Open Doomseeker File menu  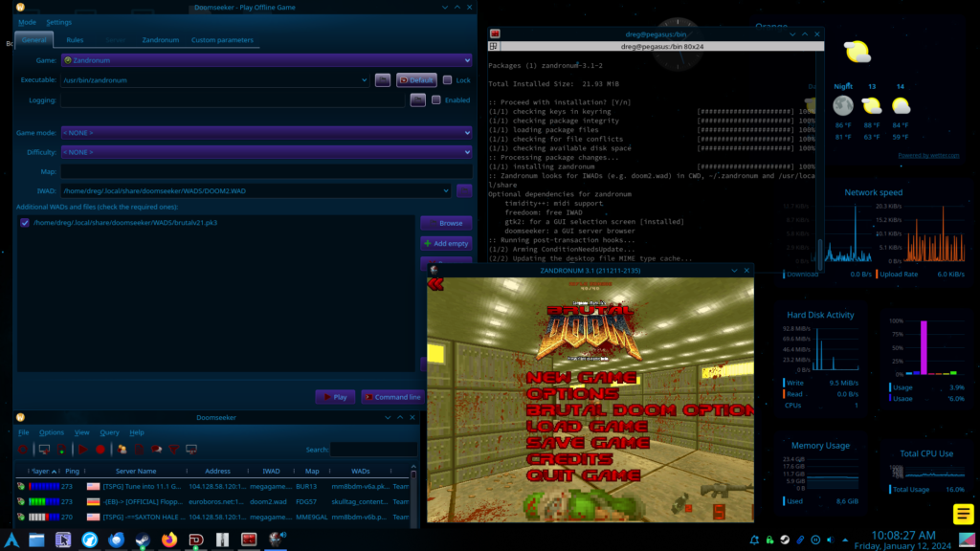[23, 432]
